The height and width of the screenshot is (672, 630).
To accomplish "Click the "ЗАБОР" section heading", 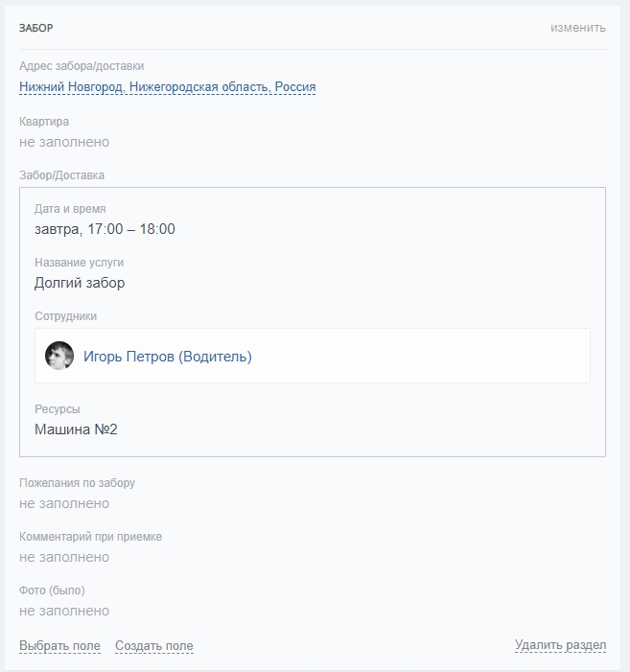I will tap(36, 28).
